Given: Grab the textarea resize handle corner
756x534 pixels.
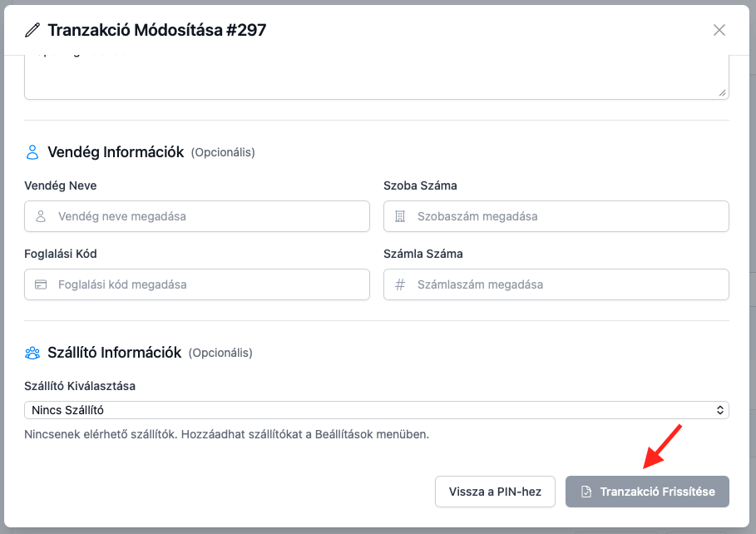Looking at the screenshot, I should 723,93.
